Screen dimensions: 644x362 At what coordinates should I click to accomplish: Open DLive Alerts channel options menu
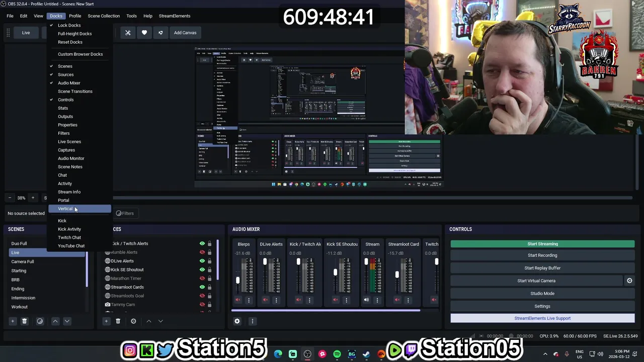pos(276,300)
